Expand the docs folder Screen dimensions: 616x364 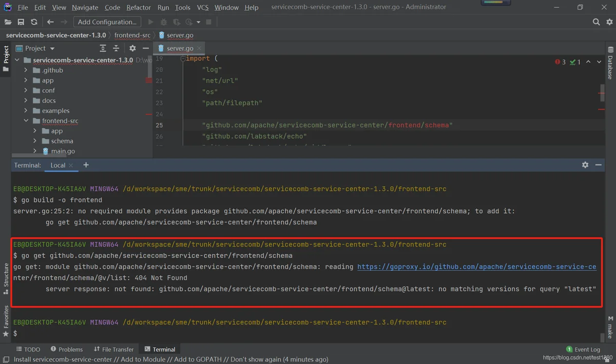pos(26,100)
